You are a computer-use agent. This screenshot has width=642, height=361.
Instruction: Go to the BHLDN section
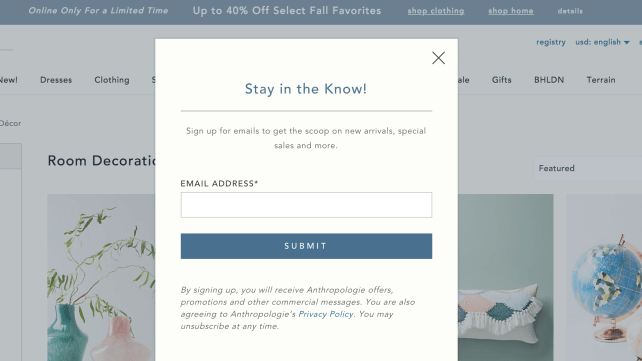(549, 80)
